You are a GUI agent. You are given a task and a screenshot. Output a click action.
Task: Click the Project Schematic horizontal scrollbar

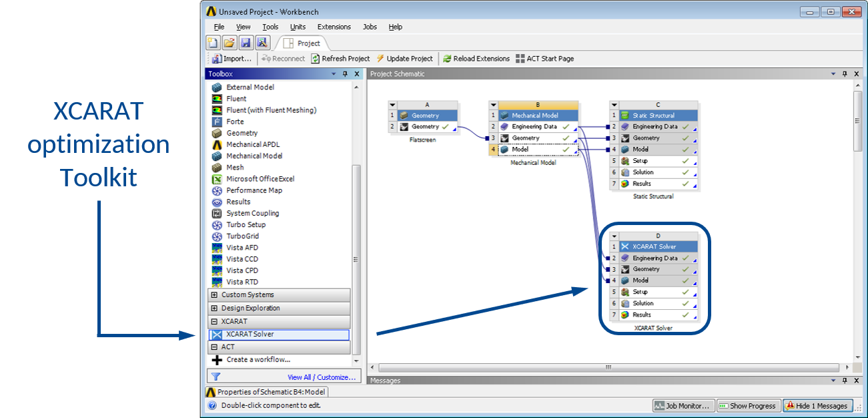[608, 367]
